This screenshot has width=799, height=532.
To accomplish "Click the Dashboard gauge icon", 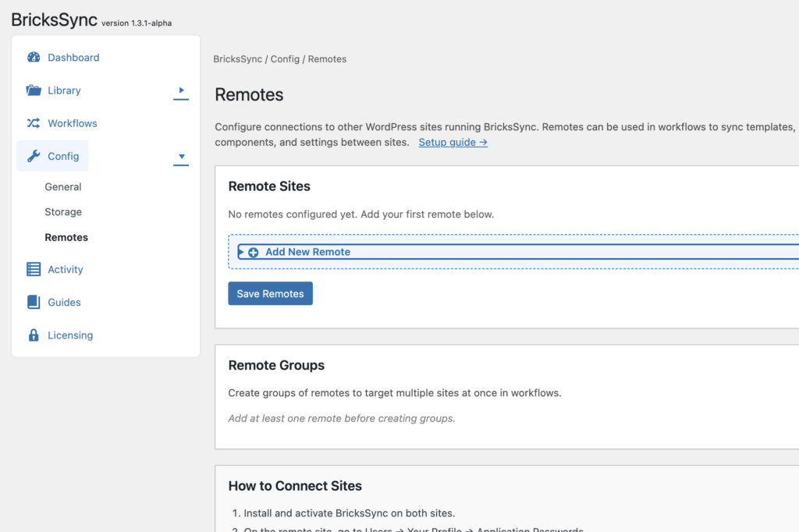I will pos(34,58).
